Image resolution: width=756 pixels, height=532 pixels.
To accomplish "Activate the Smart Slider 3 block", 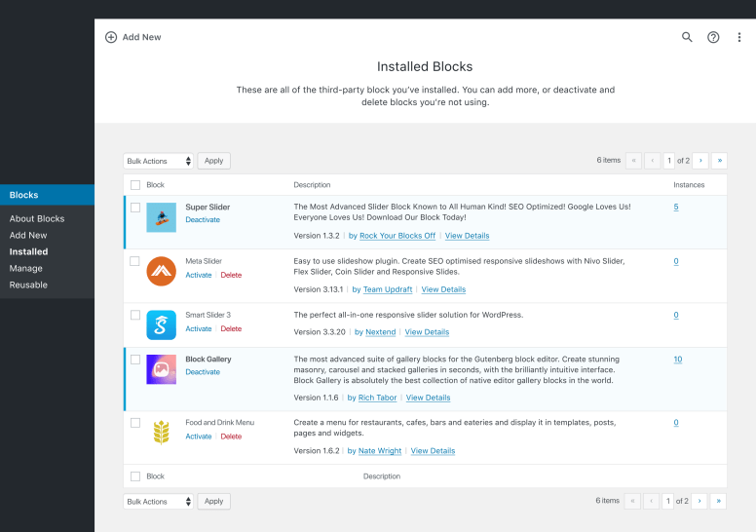I will point(199,329).
